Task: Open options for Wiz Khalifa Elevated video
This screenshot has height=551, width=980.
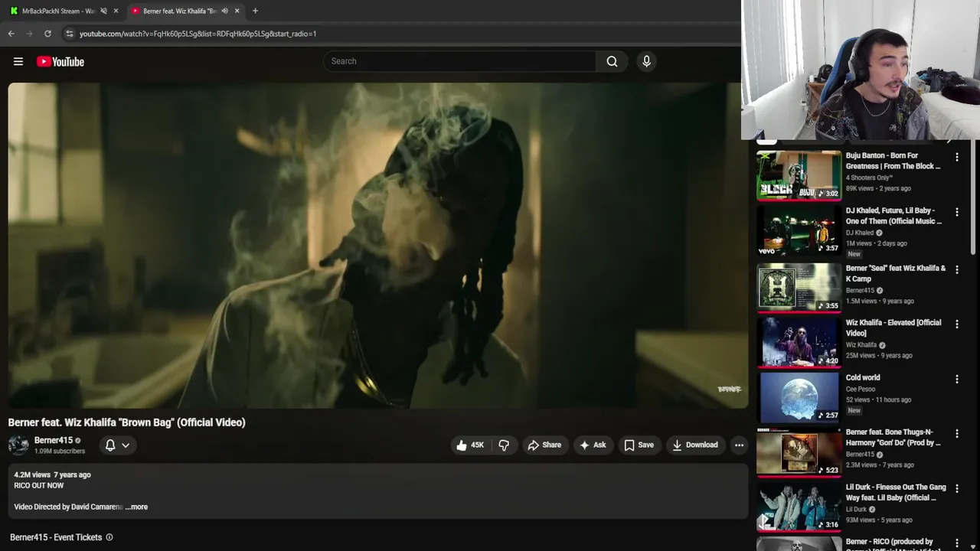Action: [956, 324]
